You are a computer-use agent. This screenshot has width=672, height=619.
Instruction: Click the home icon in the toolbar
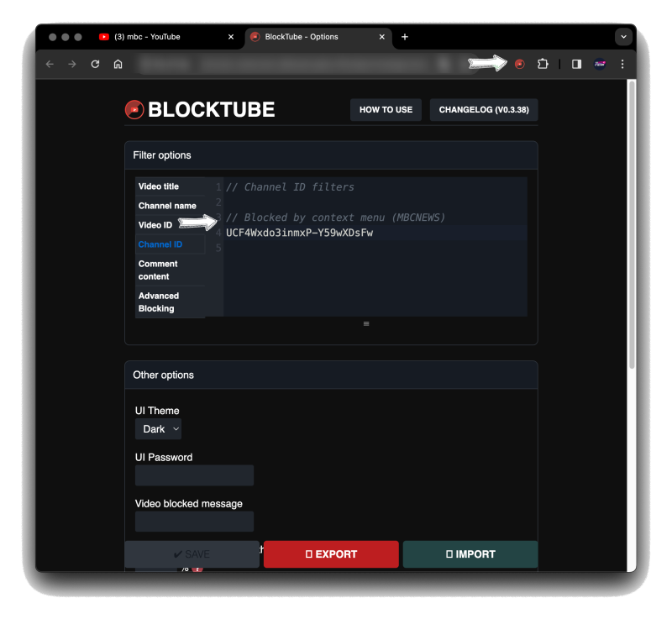[x=118, y=64]
